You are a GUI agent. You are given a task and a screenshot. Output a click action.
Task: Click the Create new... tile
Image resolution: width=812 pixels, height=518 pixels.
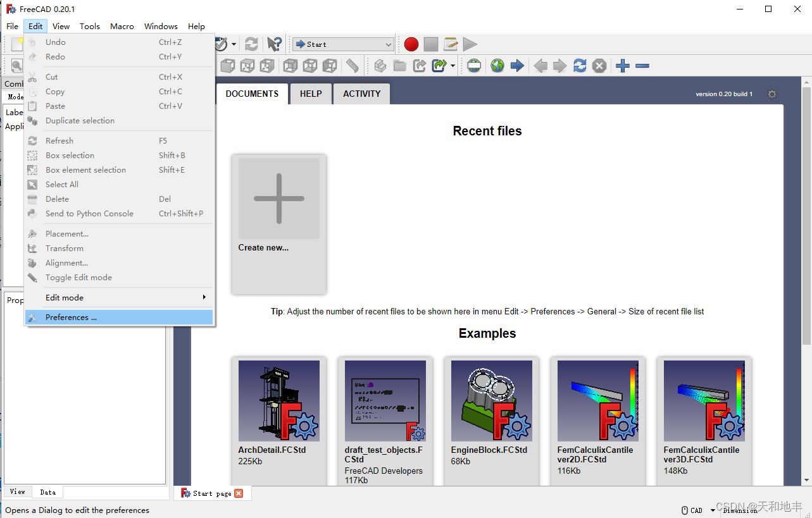[x=279, y=224]
